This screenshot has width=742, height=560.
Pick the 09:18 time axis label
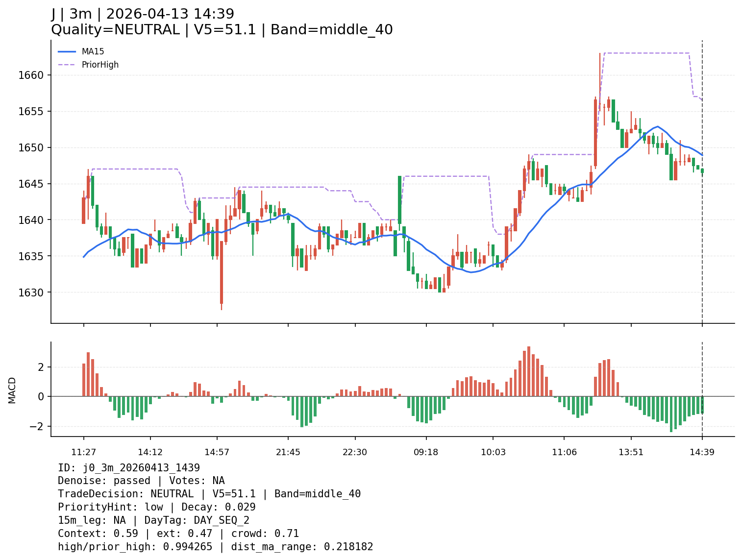(426, 452)
